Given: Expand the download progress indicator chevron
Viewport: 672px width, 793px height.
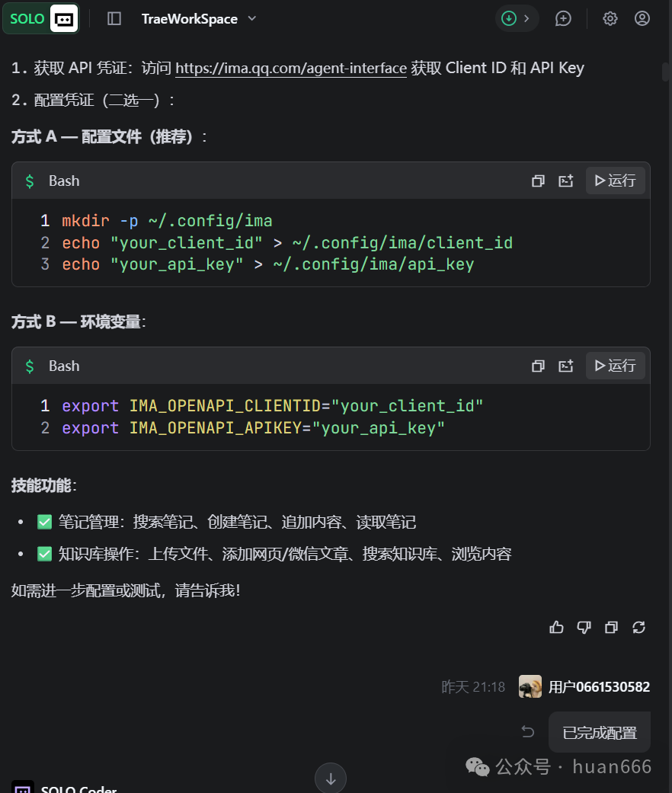Looking at the screenshot, I should pos(526,18).
